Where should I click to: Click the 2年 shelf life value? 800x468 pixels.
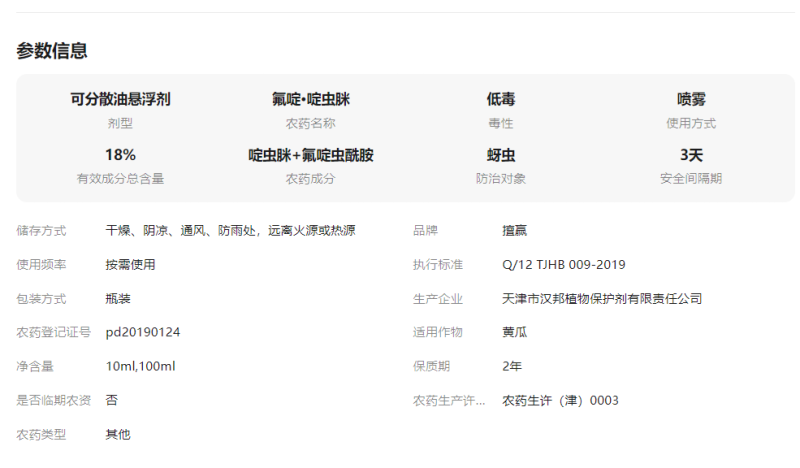(512, 366)
